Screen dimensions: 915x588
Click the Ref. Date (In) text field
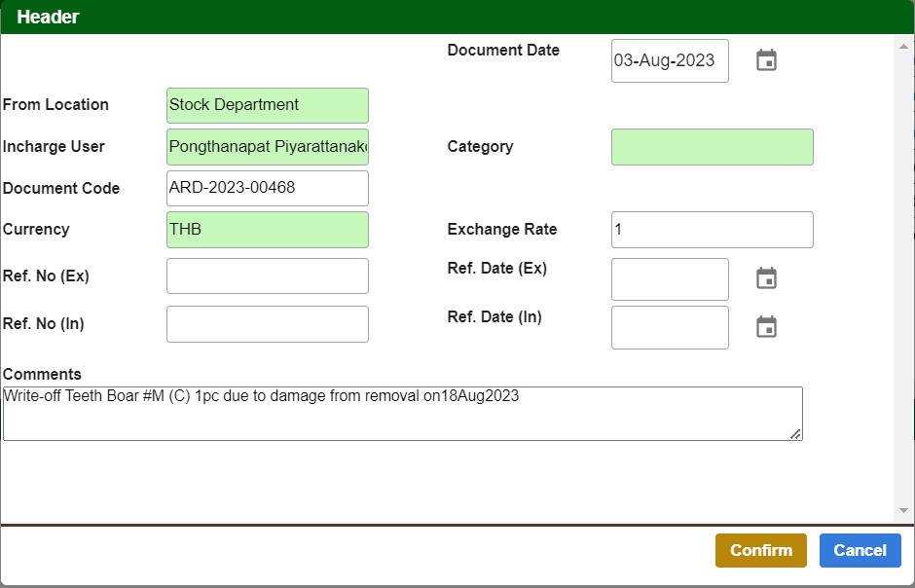coord(669,327)
